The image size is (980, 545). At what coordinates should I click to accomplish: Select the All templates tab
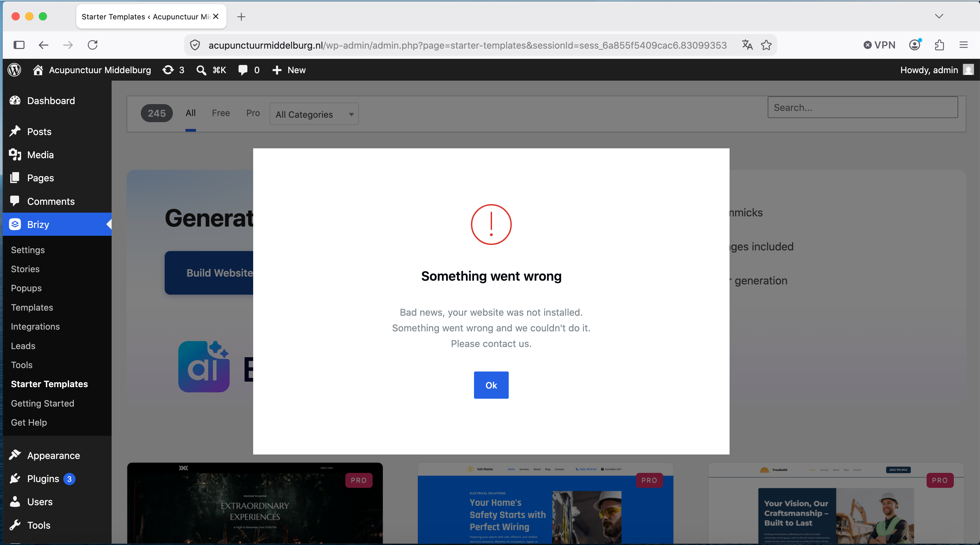pyautogui.click(x=191, y=113)
